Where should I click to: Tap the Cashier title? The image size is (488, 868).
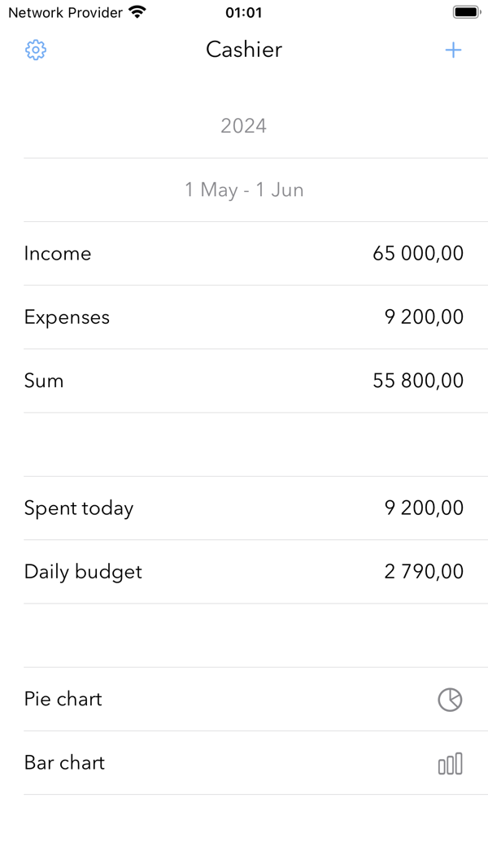coord(244,50)
